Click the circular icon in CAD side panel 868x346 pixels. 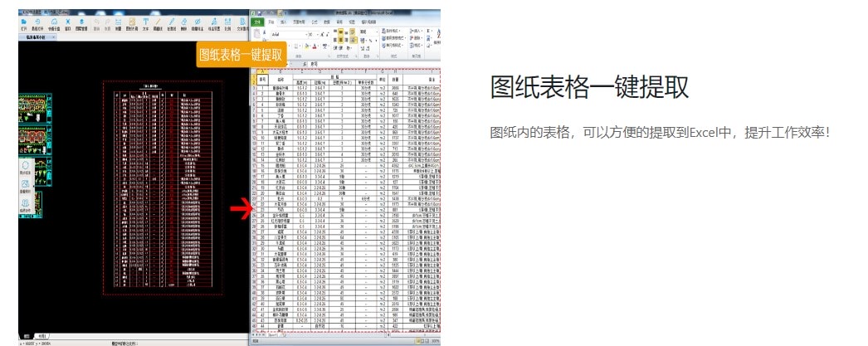pyautogui.click(x=24, y=166)
